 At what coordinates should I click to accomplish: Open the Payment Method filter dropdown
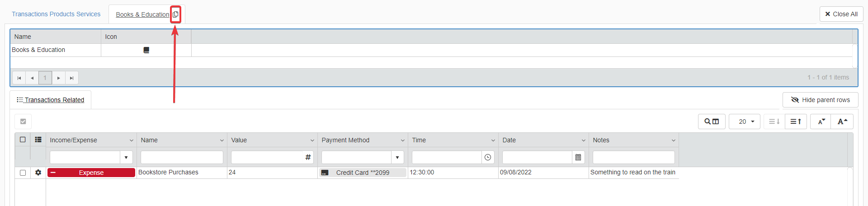pos(397,157)
